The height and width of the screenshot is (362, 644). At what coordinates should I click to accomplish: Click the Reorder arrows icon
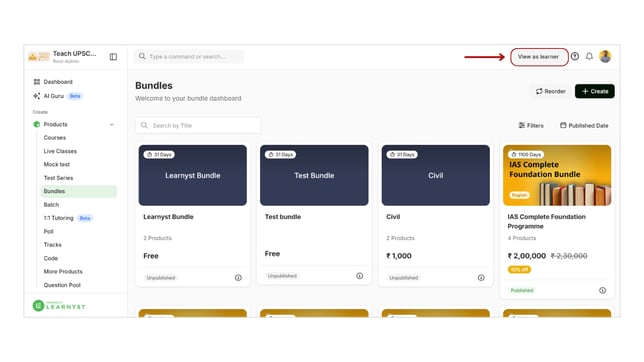tap(539, 91)
